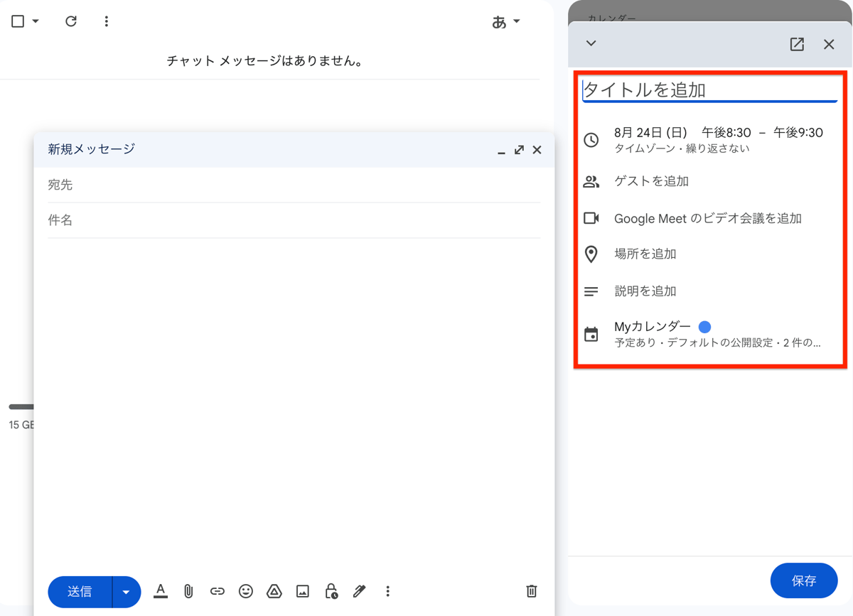Toggle confidential mode lock icon

(x=331, y=591)
